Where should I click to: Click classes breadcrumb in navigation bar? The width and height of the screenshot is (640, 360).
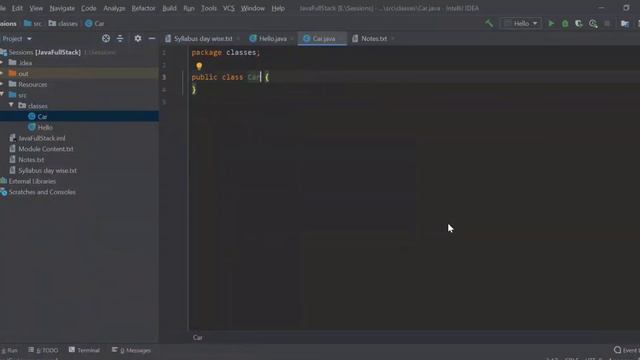[x=67, y=24]
